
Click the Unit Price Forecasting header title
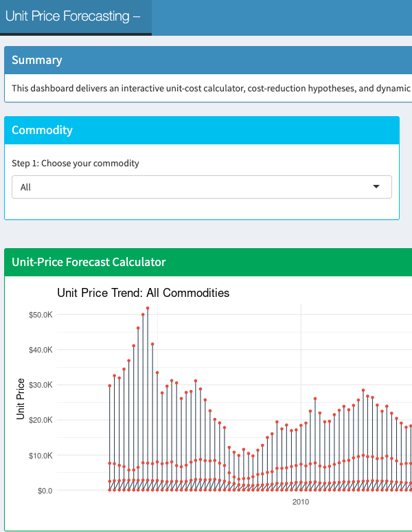[x=73, y=16]
